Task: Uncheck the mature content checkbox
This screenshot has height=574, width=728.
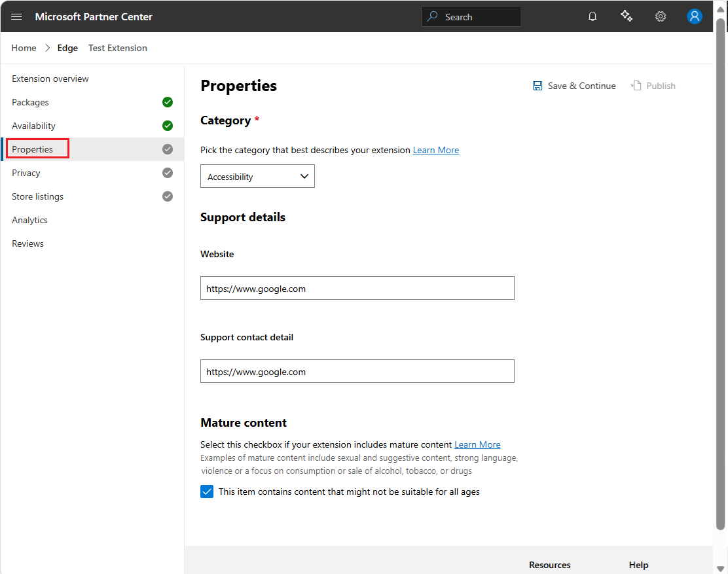Action: pyautogui.click(x=207, y=492)
